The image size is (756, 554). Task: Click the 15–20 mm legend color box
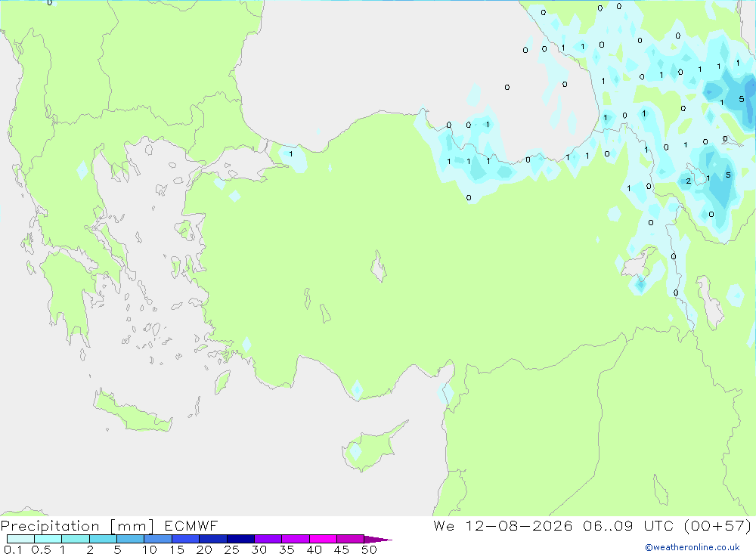(186, 539)
